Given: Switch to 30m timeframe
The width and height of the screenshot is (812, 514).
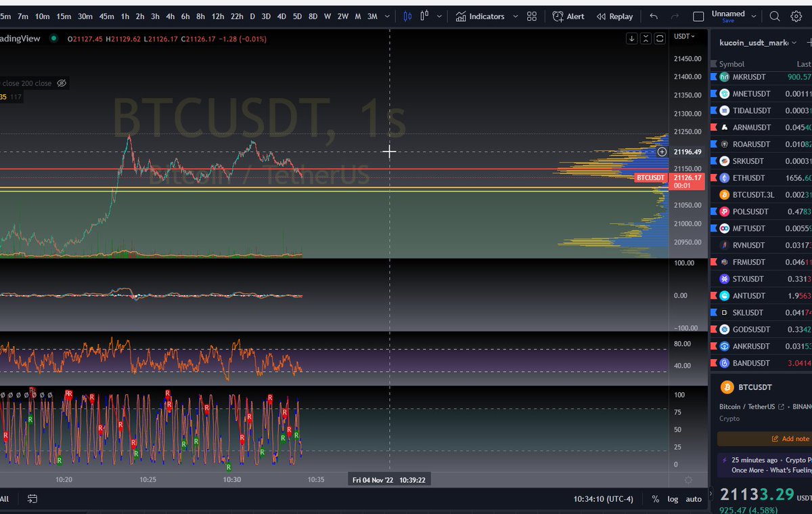Looking at the screenshot, I should click(85, 16).
